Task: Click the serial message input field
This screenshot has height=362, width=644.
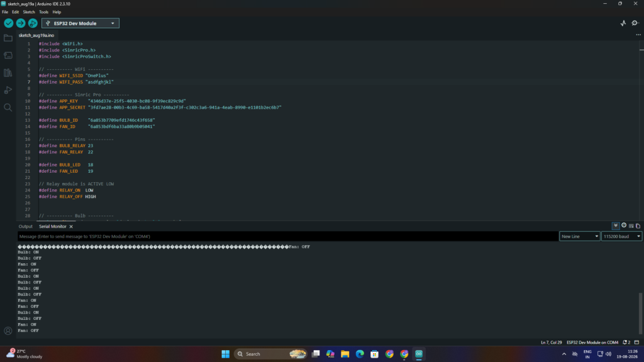Action: (287, 236)
